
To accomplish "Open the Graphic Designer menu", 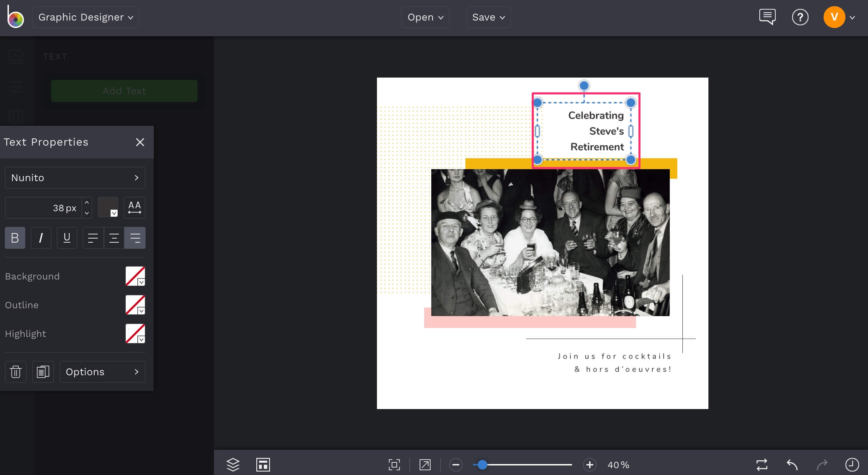I will click(x=85, y=17).
